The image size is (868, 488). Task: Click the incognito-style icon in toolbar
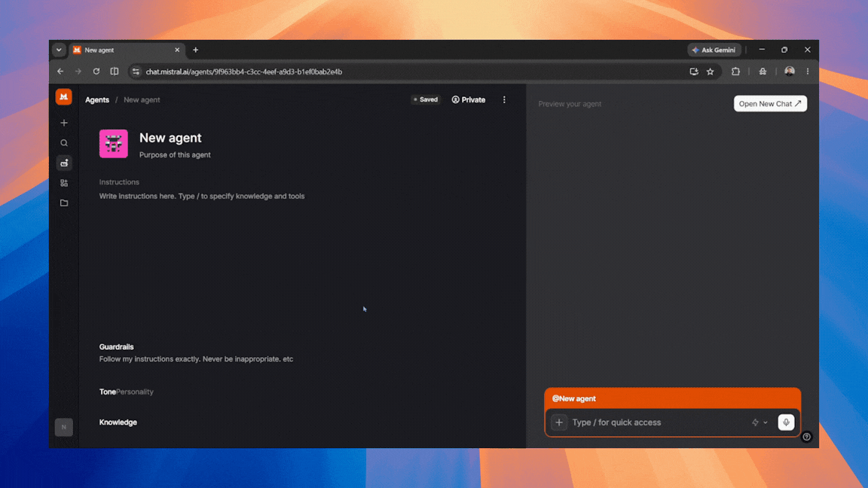763,72
